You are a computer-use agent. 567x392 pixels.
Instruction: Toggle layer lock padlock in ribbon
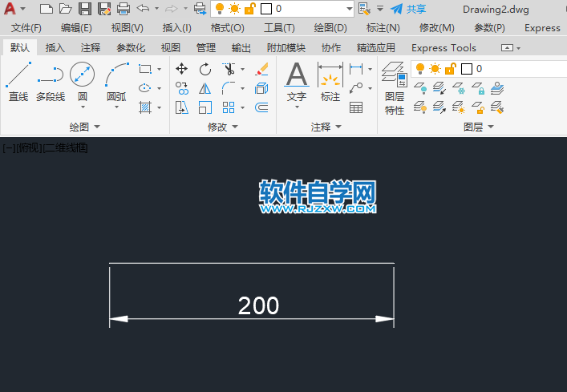click(450, 69)
